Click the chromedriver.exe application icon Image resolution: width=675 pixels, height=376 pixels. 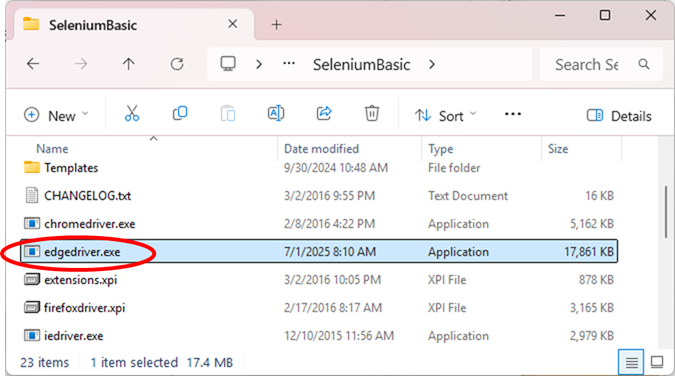point(32,224)
